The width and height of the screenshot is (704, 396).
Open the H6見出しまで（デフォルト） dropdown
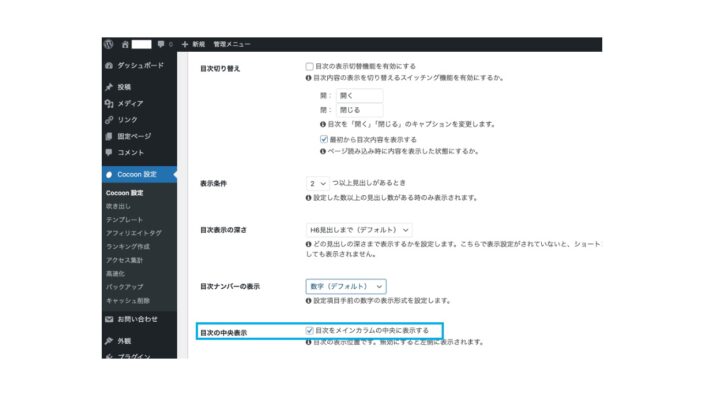[359, 230]
